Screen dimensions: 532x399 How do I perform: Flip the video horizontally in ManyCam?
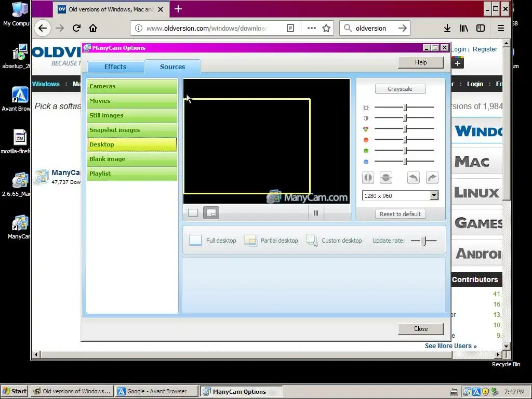click(368, 178)
